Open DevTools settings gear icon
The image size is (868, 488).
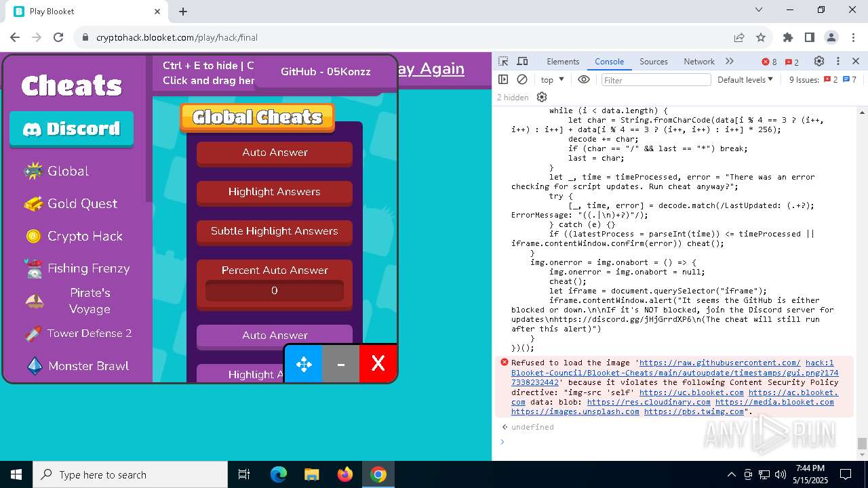tap(819, 61)
